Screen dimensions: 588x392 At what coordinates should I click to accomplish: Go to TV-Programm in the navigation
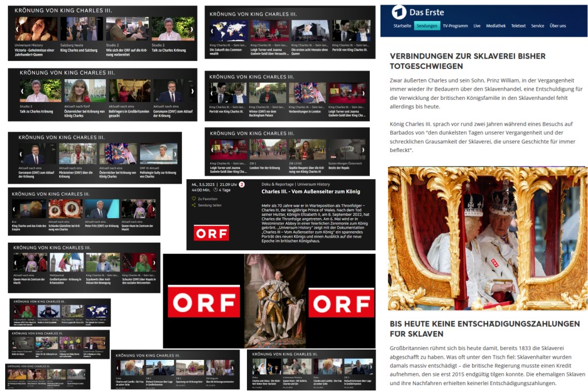pyautogui.click(x=455, y=26)
